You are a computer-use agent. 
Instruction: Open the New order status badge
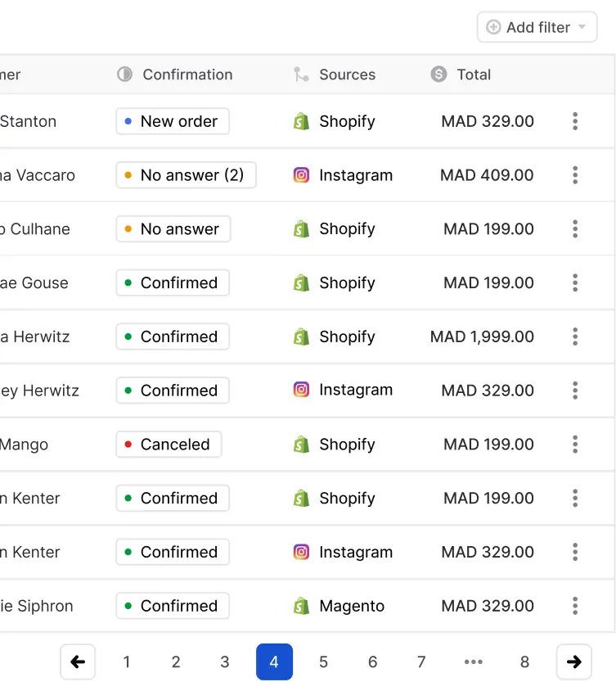pyautogui.click(x=172, y=121)
